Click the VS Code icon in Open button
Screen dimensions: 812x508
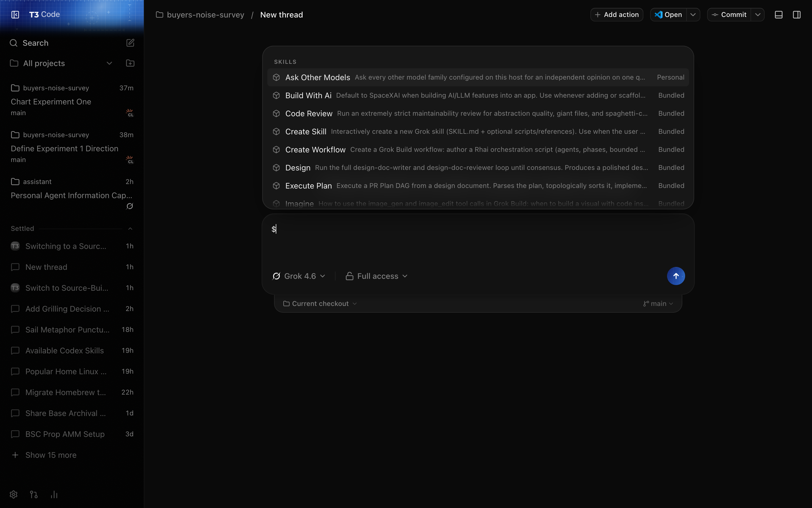tap(658, 15)
